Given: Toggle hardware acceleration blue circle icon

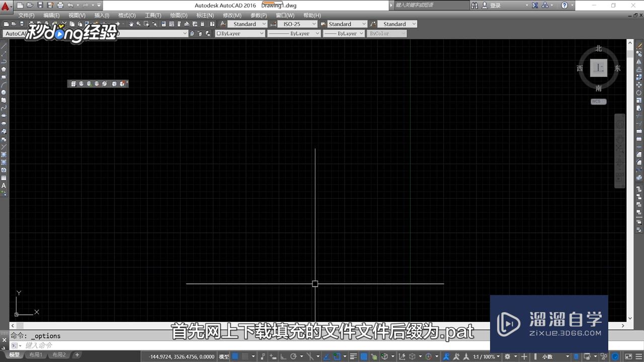Looking at the screenshot, I should (x=615, y=356).
